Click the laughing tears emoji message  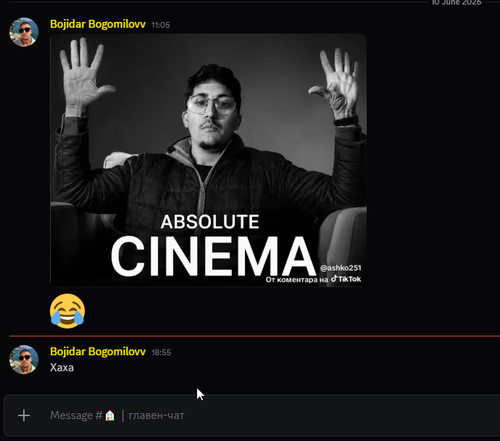(67, 311)
